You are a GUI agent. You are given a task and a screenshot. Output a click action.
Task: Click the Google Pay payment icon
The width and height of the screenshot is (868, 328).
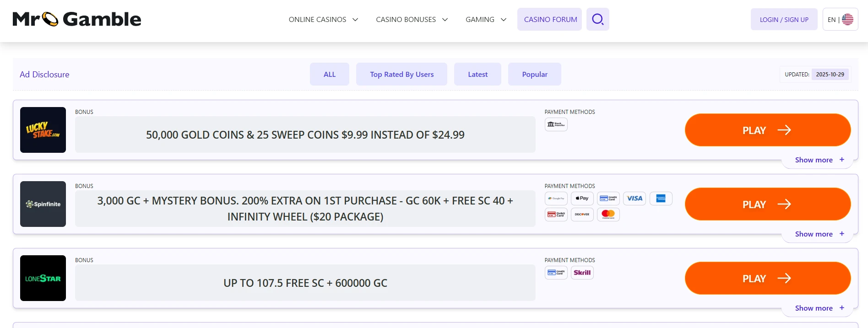pyautogui.click(x=556, y=199)
